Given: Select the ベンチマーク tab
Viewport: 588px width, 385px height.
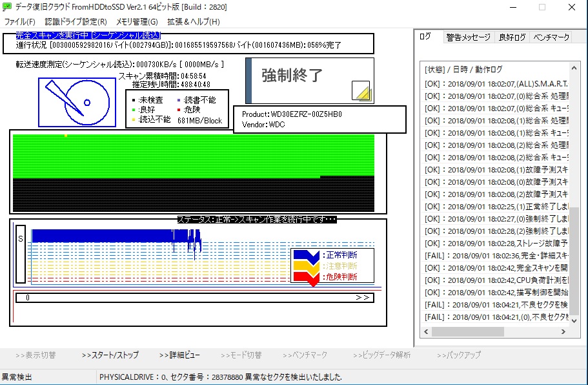Looking at the screenshot, I should [551, 37].
